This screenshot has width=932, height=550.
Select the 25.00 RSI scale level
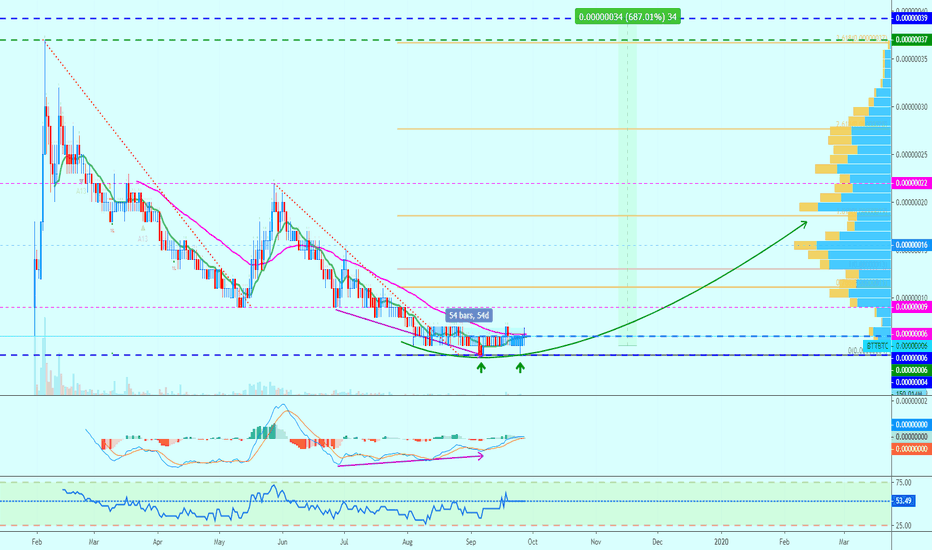903,526
